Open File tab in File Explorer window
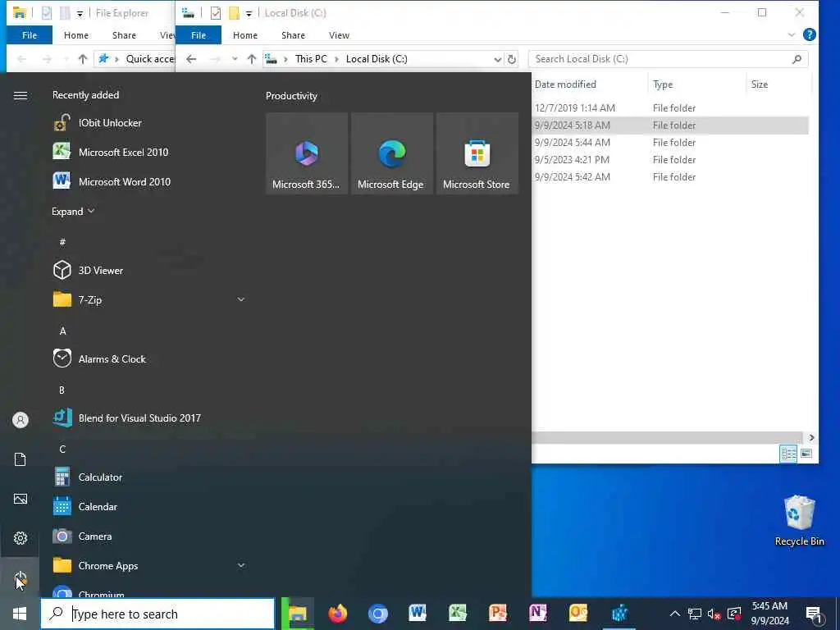Image resolution: width=840 pixels, height=630 pixels. pos(30,35)
